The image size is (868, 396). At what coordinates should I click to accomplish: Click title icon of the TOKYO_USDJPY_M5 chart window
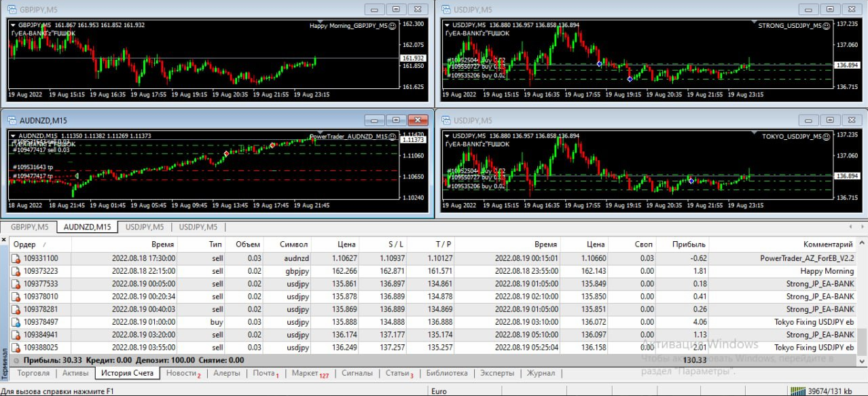pos(446,120)
